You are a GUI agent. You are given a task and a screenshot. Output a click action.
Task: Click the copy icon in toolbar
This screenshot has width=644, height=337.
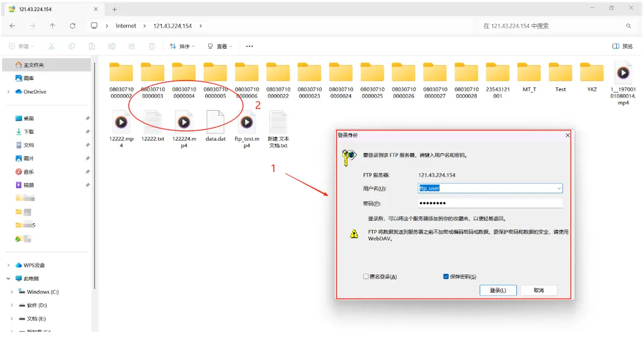pyautogui.click(x=71, y=47)
